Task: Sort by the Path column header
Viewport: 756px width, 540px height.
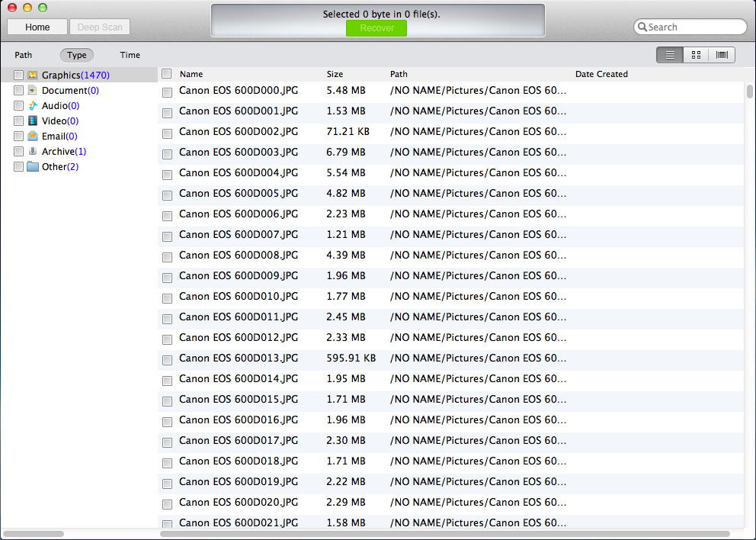Action: (399, 74)
